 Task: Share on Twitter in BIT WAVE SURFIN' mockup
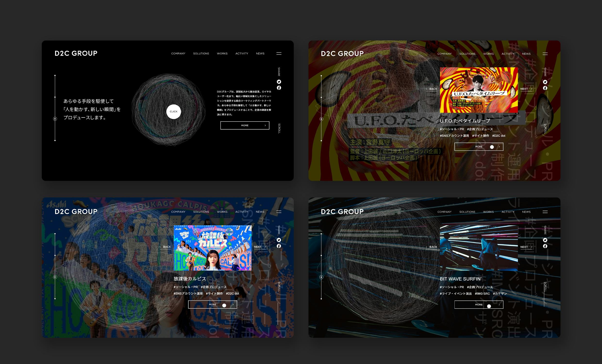[x=545, y=240]
